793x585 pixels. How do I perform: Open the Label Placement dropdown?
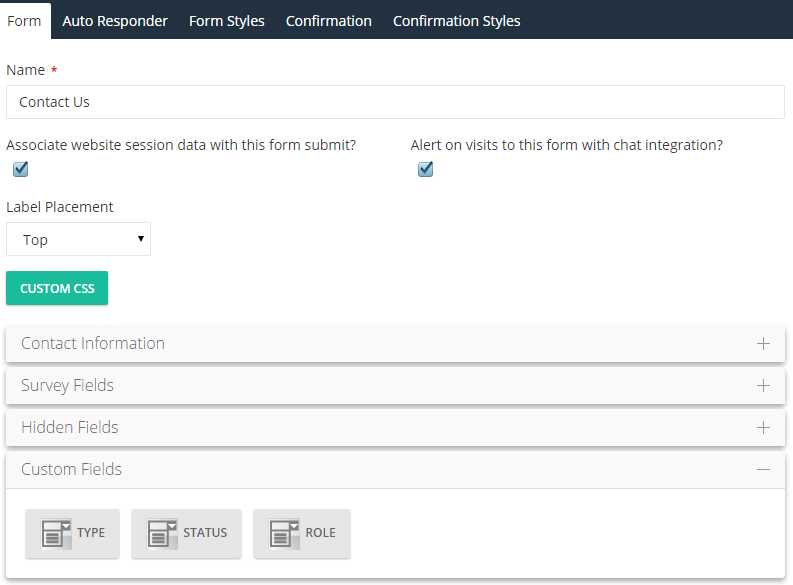point(78,239)
